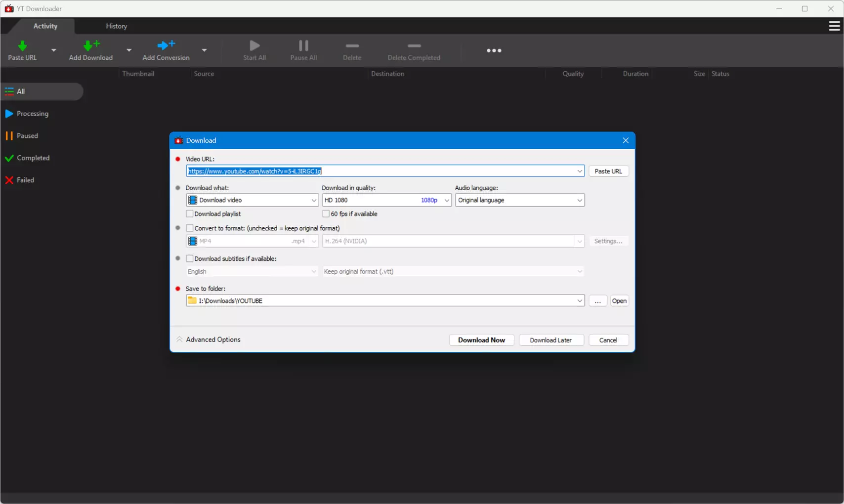
Task: Click into the Video URL input field
Action: pyautogui.click(x=381, y=171)
